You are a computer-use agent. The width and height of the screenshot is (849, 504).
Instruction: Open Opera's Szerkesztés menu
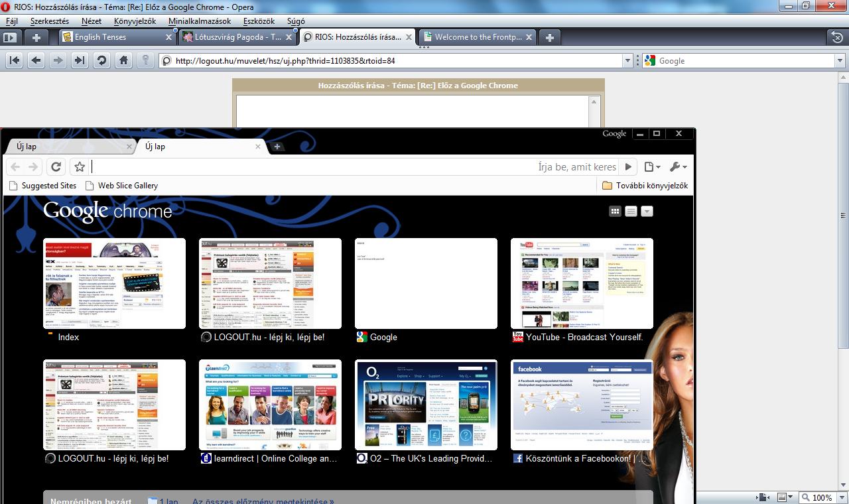coord(49,21)
